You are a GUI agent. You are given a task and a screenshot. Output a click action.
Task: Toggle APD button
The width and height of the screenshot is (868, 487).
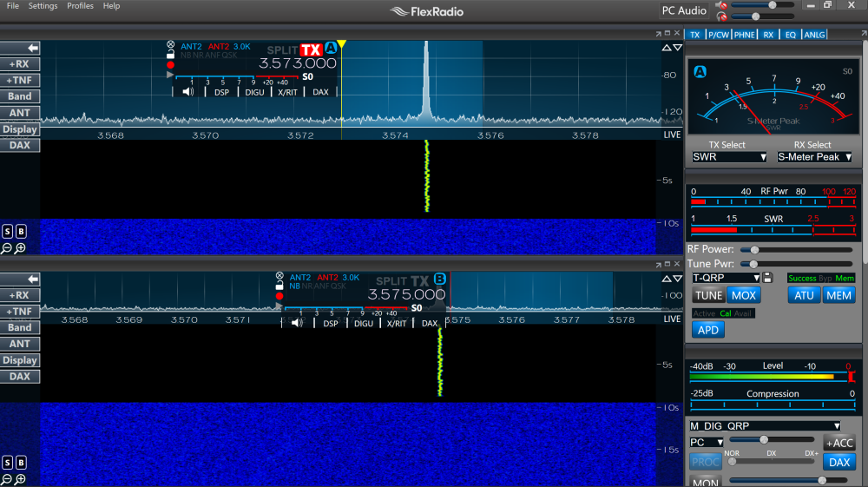tap(708, 331)
